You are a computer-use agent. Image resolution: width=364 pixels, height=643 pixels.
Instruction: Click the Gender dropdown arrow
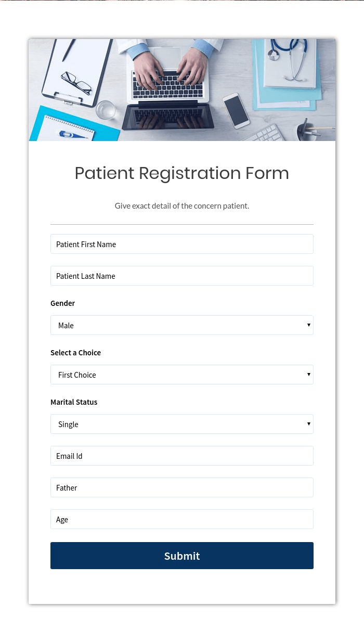(308, 325)
